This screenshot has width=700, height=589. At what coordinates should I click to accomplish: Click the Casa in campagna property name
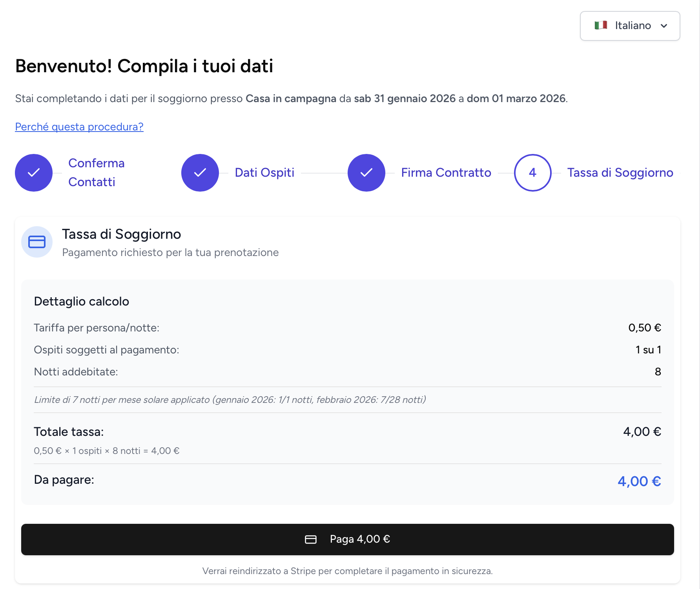click(291, 99)
